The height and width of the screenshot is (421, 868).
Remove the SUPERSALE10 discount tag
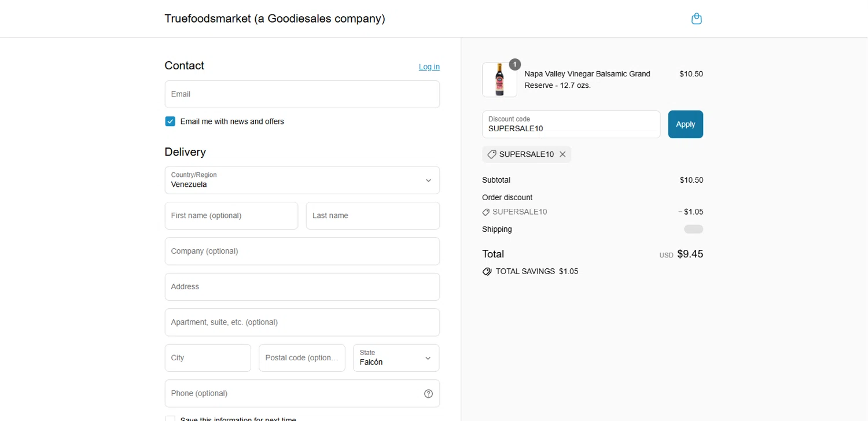point(562,154)
